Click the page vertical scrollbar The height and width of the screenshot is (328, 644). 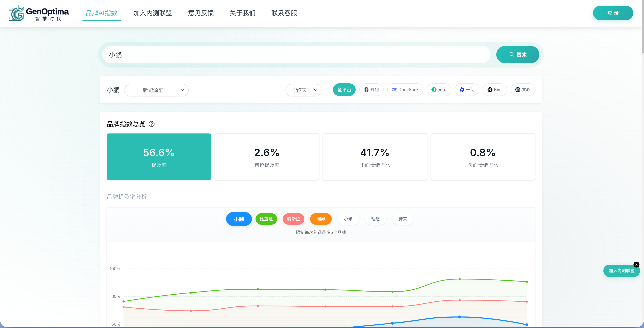643,27
